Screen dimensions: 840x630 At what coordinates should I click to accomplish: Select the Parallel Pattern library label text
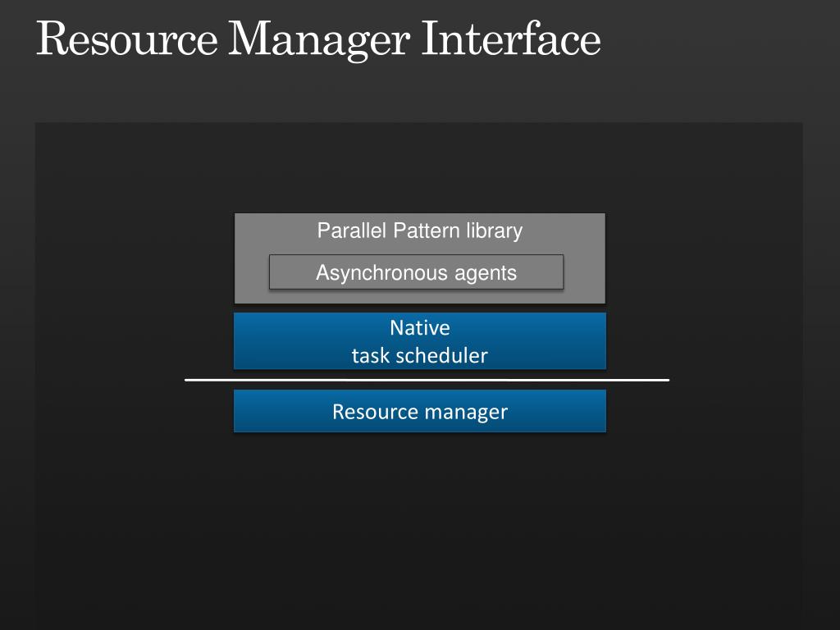[419, 231]
